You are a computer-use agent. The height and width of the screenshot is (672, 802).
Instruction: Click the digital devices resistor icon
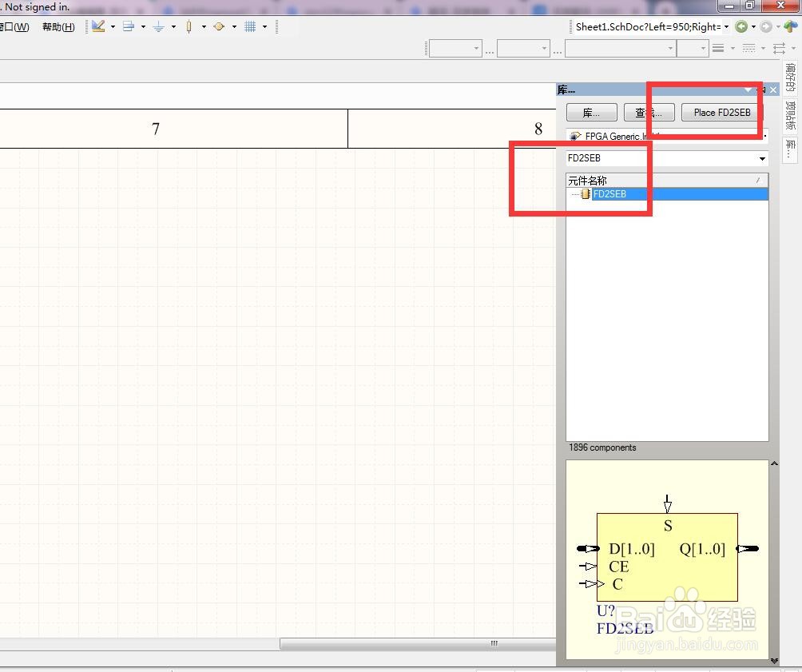pos(189,26)
